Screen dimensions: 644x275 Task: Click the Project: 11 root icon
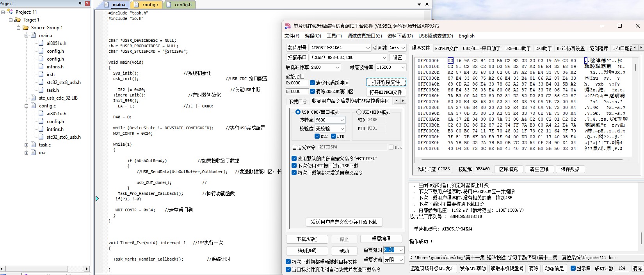[10, 12]
